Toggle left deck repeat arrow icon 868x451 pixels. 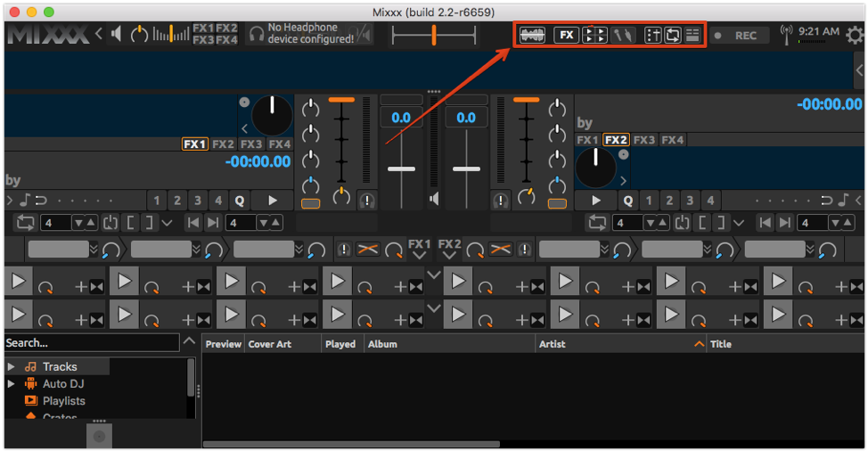[41, 201]
